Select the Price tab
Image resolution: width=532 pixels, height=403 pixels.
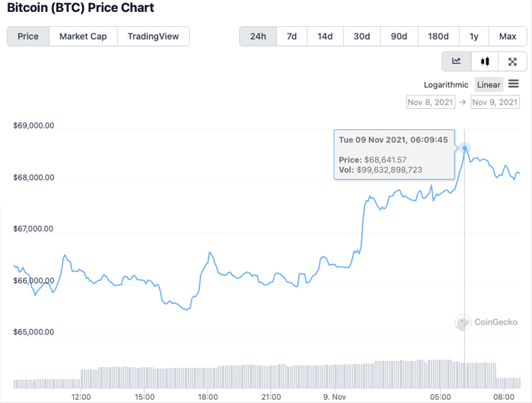(28, 37)
